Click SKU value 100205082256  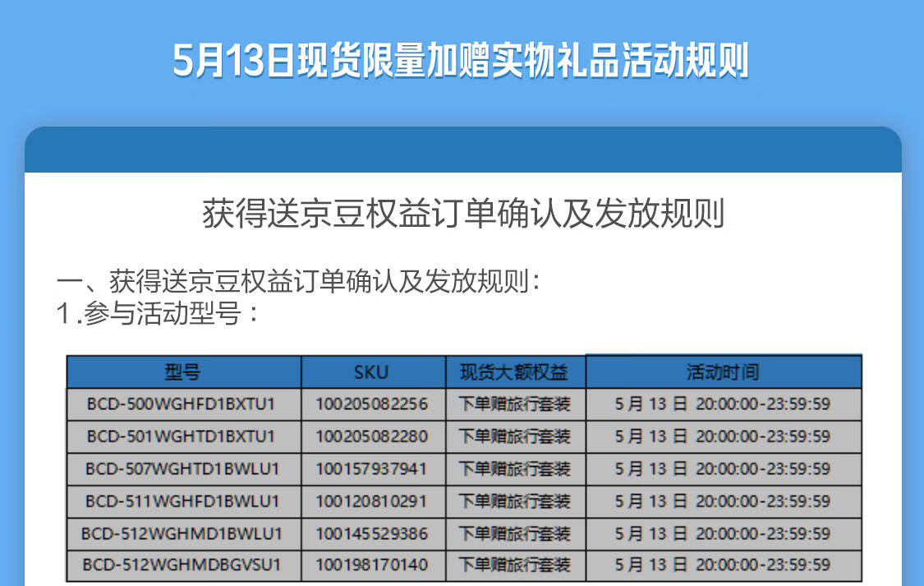(x=372, y=404)
